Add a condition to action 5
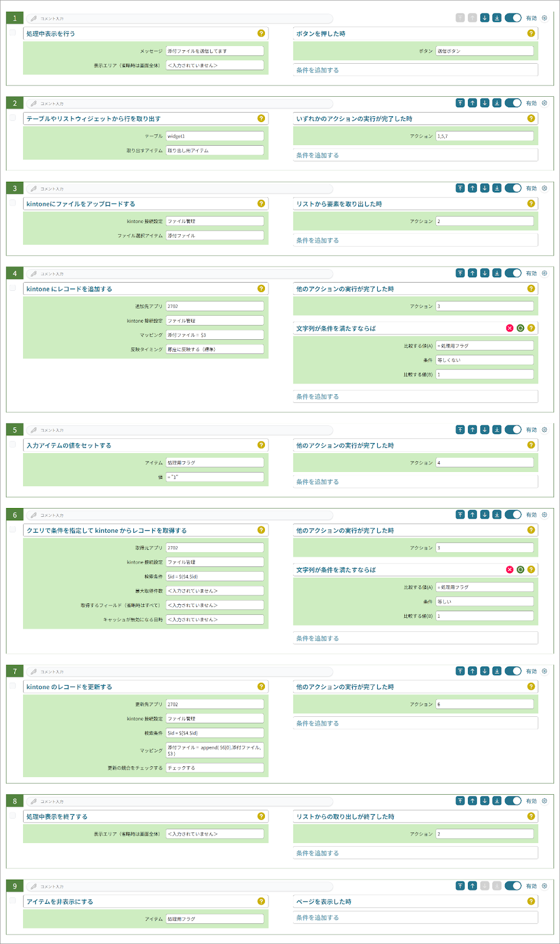Screen dimensions: 560x944 (415, 482)
